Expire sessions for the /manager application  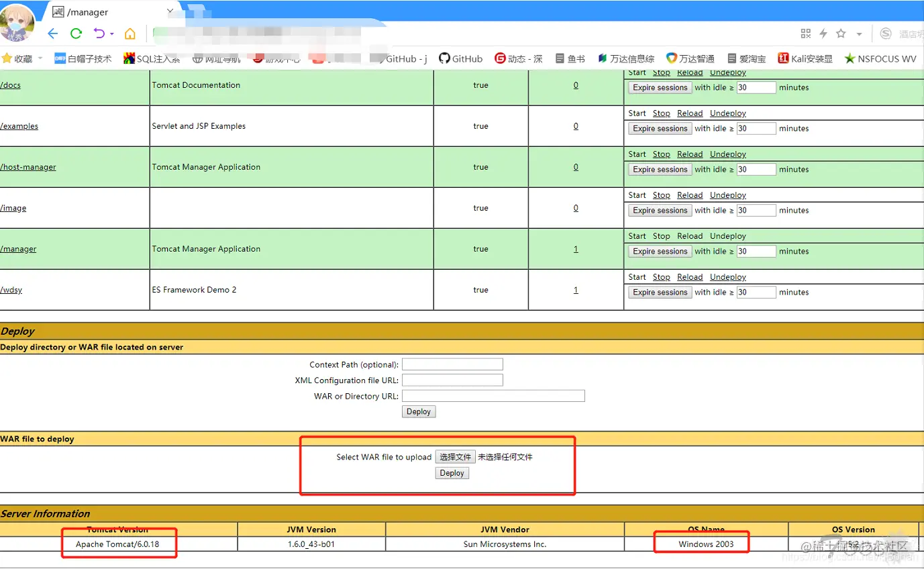point(660,252)
